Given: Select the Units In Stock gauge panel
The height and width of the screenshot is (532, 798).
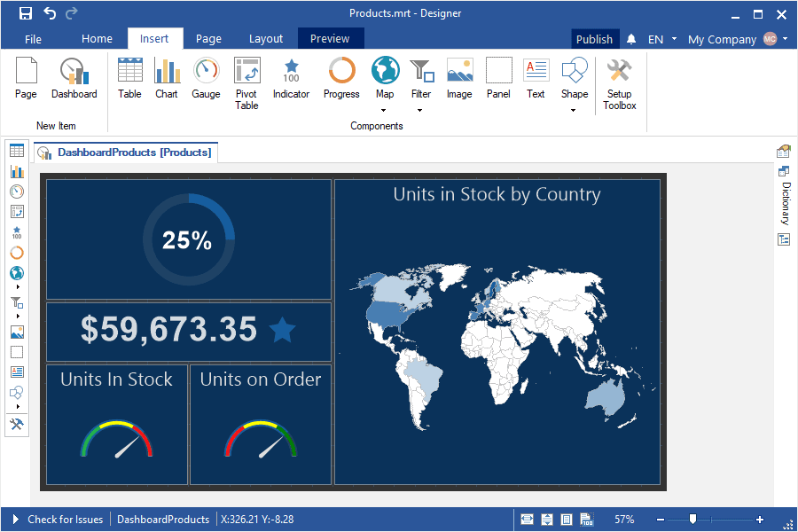Looking at the screenshot, I should [117, 425].
